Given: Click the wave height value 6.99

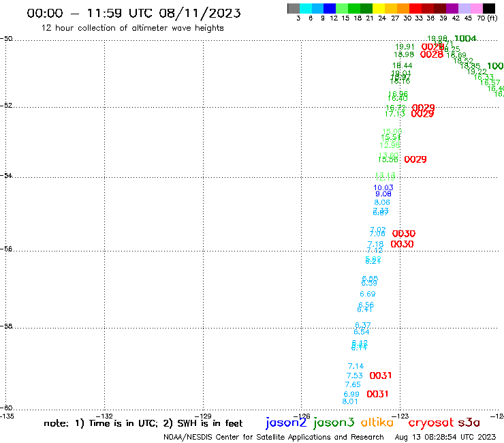Looking at the screenshot, I should tap(351, 394).
